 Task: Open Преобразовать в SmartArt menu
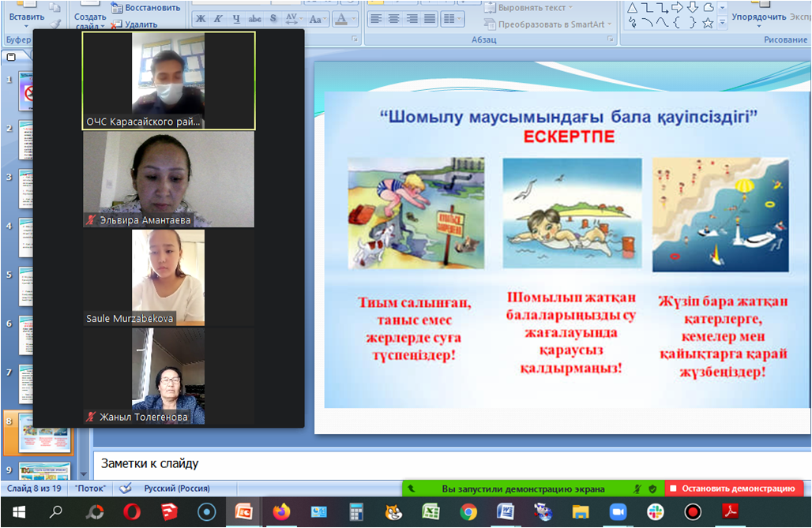550,24
